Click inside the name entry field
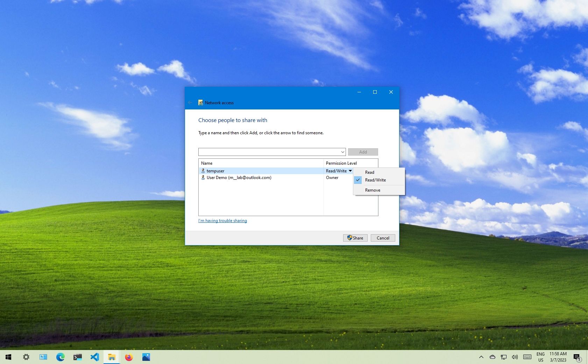Image resolution: width=588 pixels, height=364 pixels. click(x=269, y=152)
